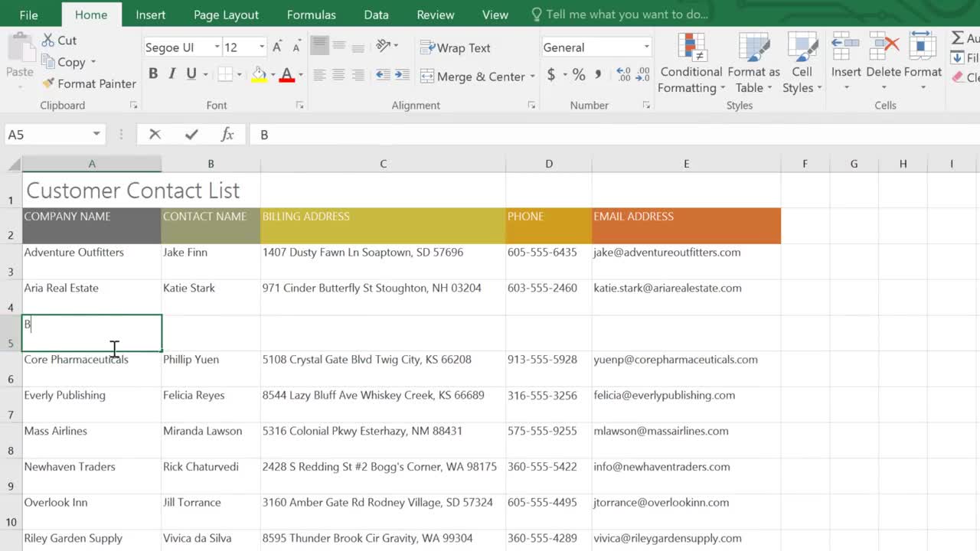Select column C header

[383, 164]
